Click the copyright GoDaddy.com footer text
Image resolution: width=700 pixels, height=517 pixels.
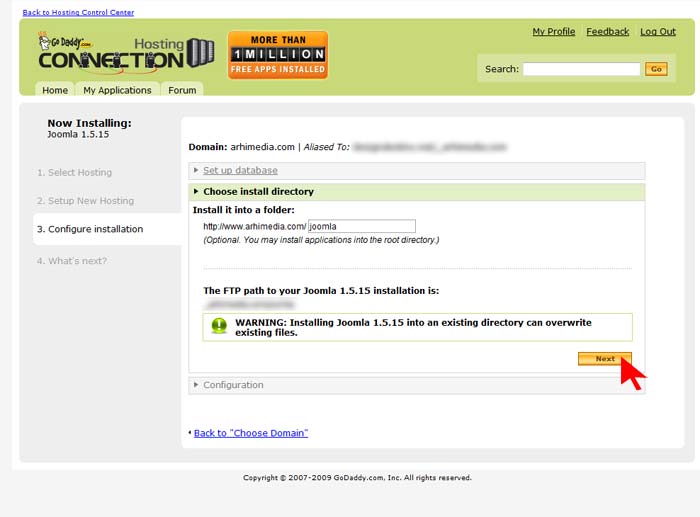click(x=357, y=478)
